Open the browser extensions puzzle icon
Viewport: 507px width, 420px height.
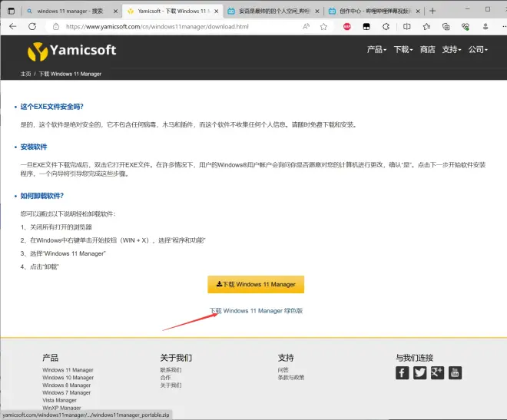[386, 27]
